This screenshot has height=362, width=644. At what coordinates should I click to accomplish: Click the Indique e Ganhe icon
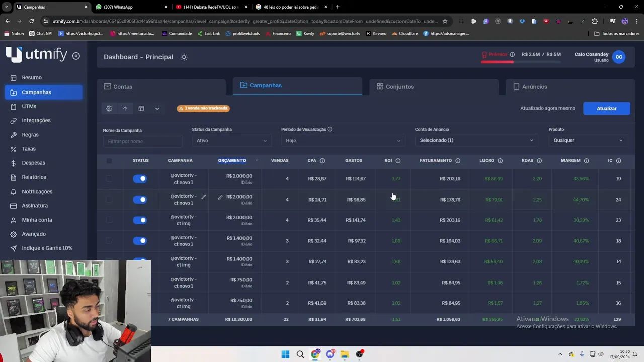[13, 248]
